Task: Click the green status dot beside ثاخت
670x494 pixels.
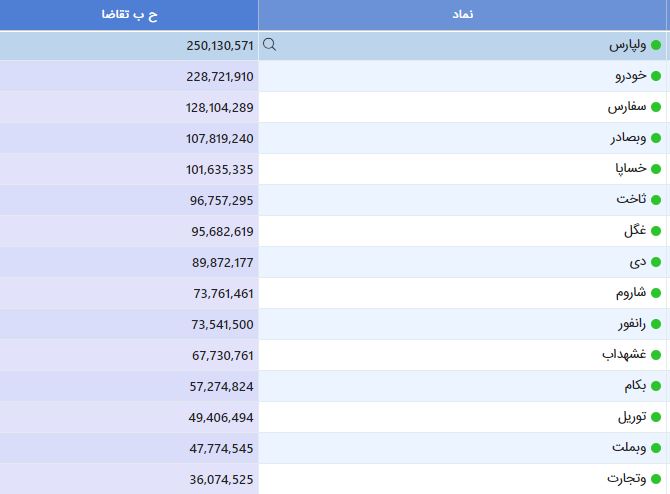Action: click(656, 200)
